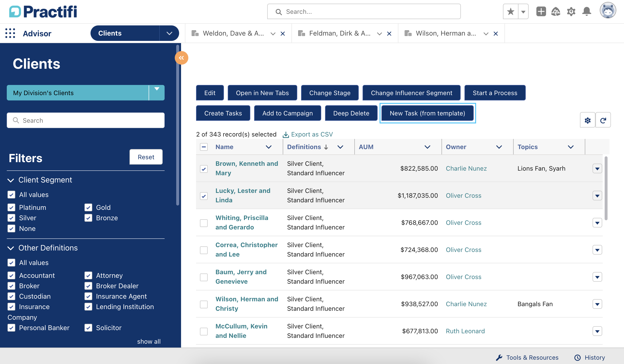Open notifications via the bell icon
Screen dimensions: 624x364
coord(586,11)
